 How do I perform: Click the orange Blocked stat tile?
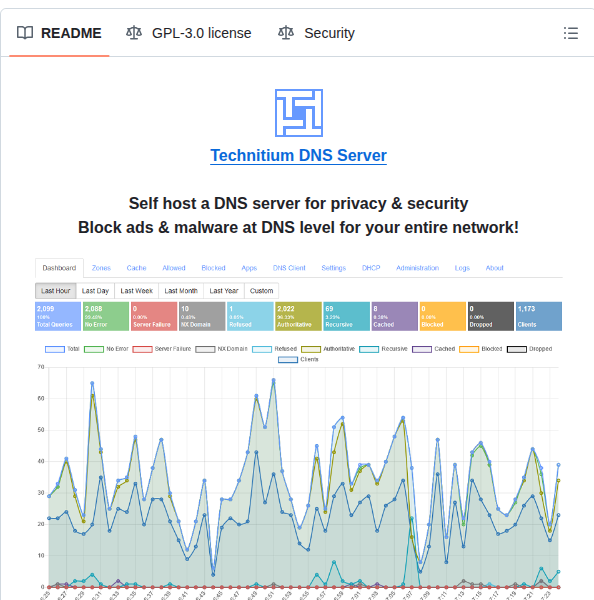coord(443,316)
